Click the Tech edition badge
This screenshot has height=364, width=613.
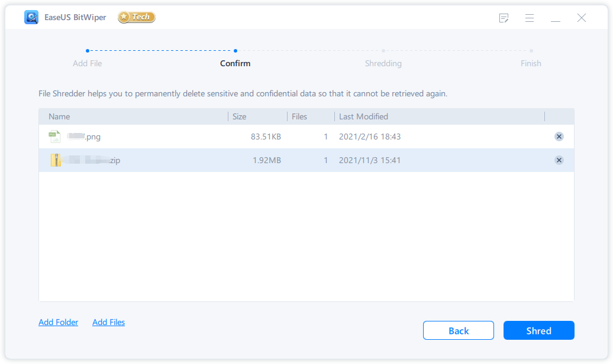137,17
